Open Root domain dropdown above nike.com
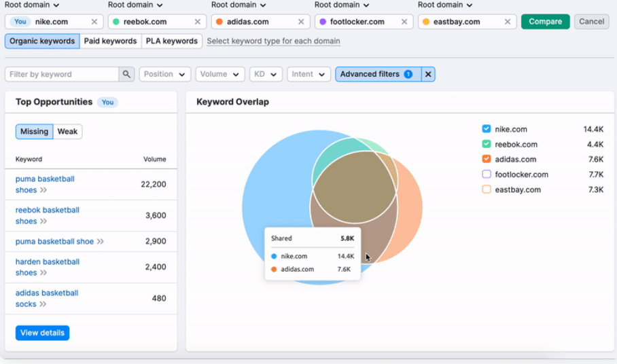This screenshot has height=364, width=617. coord(32,5)
